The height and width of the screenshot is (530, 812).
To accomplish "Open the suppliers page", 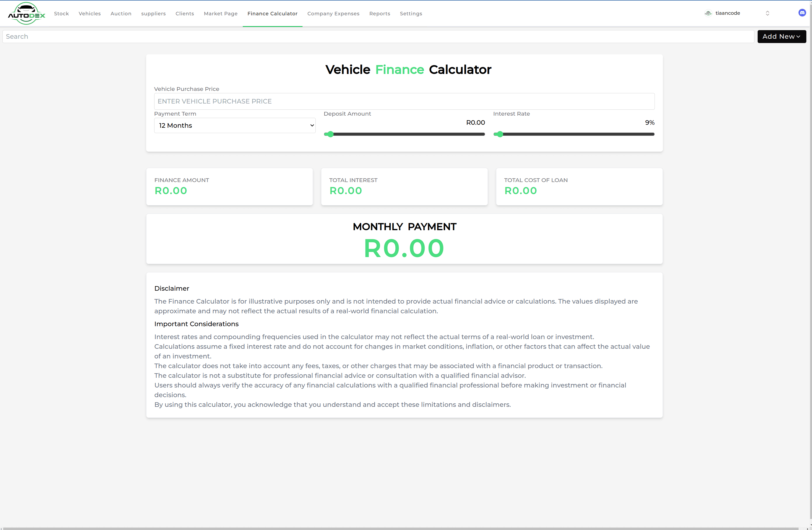I will (153, 13).
